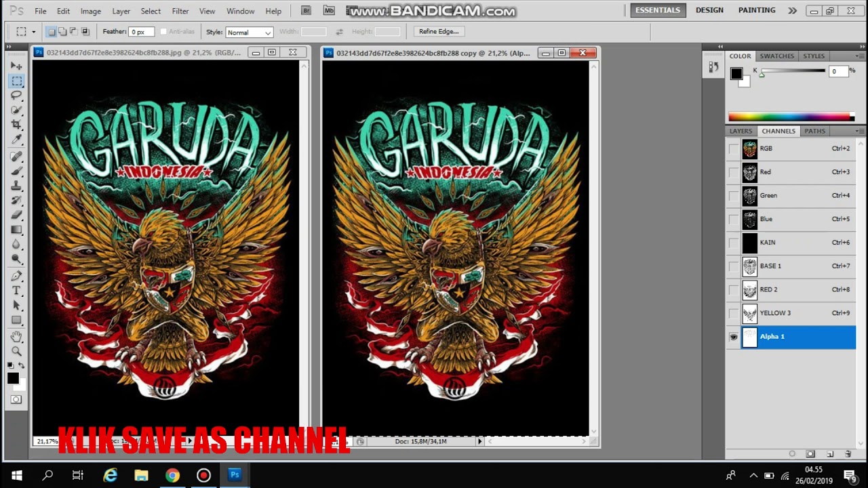Show more workspaces with double-arrow

tap(792, 10)
